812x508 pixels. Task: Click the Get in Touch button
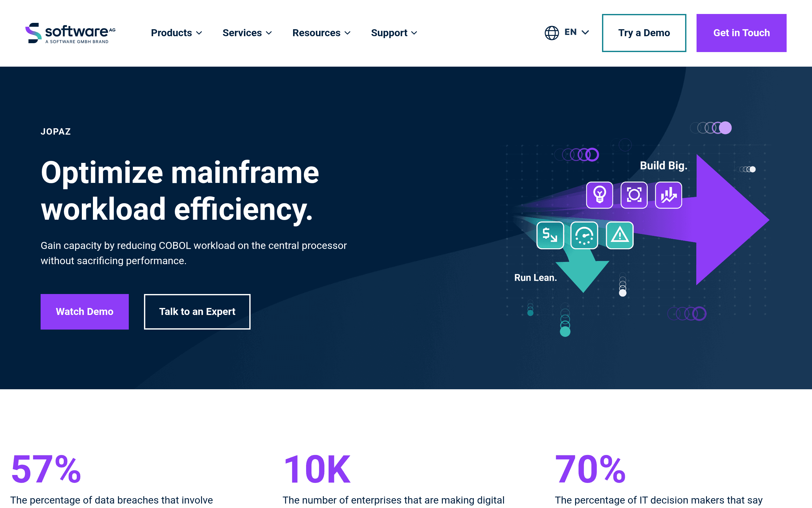tap(741, 33)
